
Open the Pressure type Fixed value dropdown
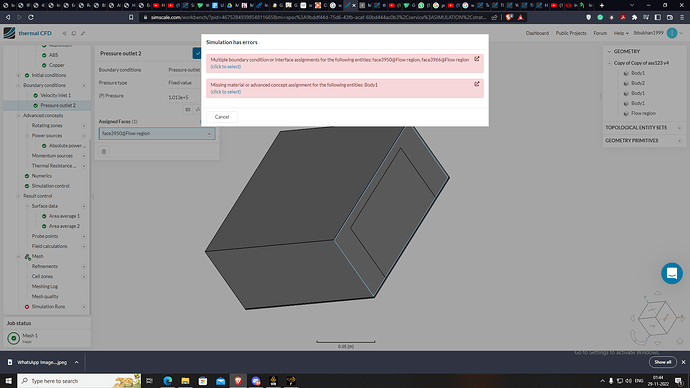pos(184,83)
